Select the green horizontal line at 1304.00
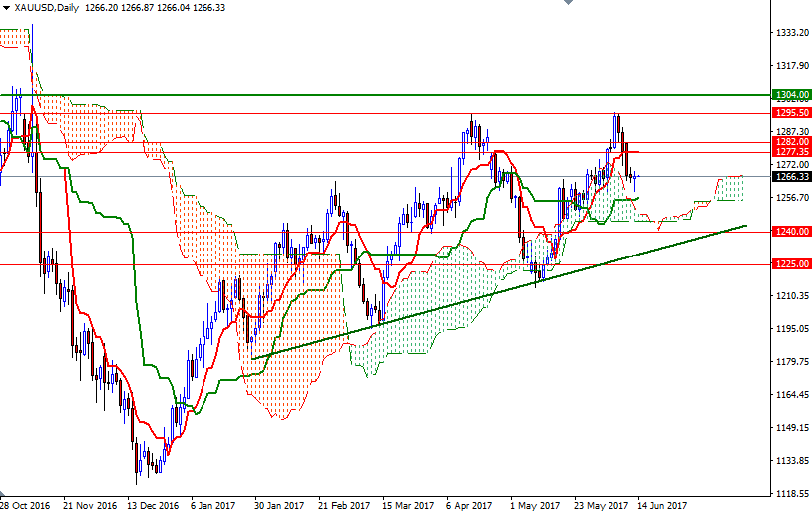The width and height of the screenshot is (812, 513). coord(399,95)
